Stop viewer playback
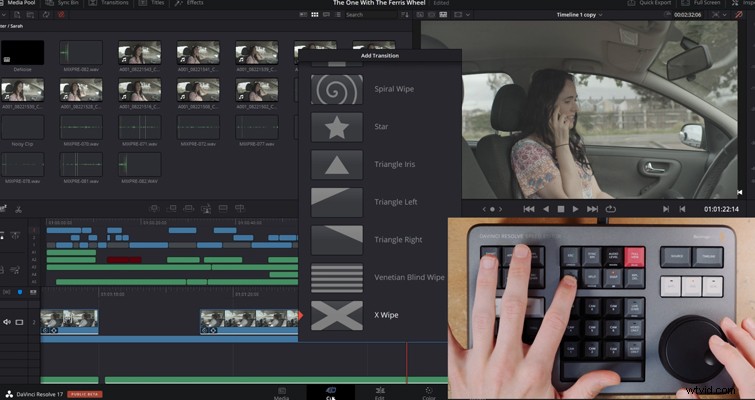Viewport: 755px width, 400px height. (560, 209)
